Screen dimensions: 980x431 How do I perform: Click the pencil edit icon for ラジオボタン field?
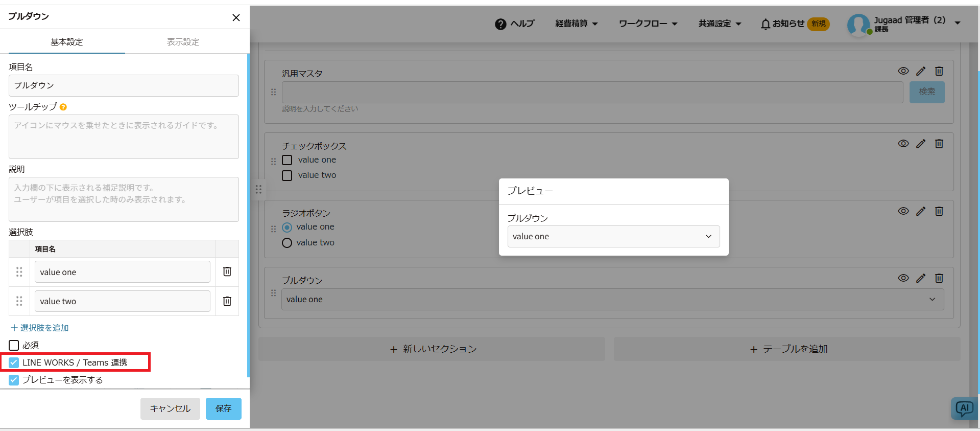click(920, 211)
